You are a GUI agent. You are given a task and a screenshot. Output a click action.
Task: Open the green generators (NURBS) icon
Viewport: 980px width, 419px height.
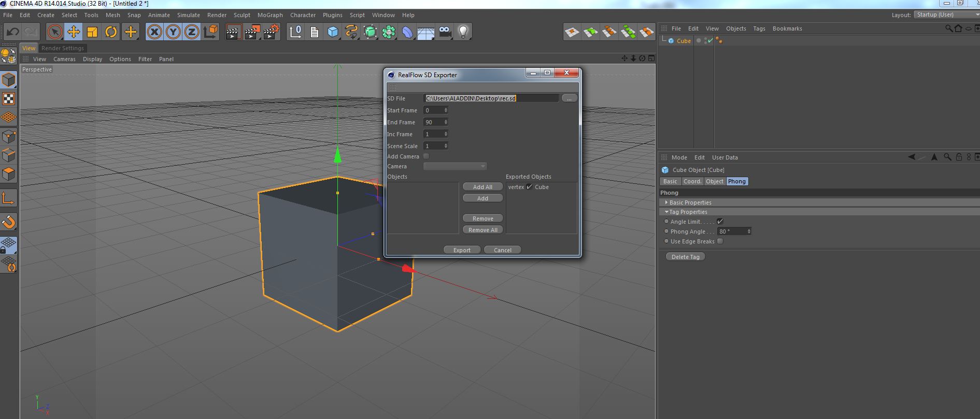click(x=370, y=32)
